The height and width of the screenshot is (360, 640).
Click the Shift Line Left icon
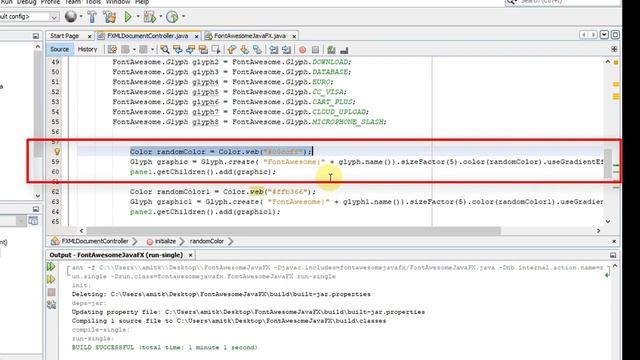pos(273,50)
